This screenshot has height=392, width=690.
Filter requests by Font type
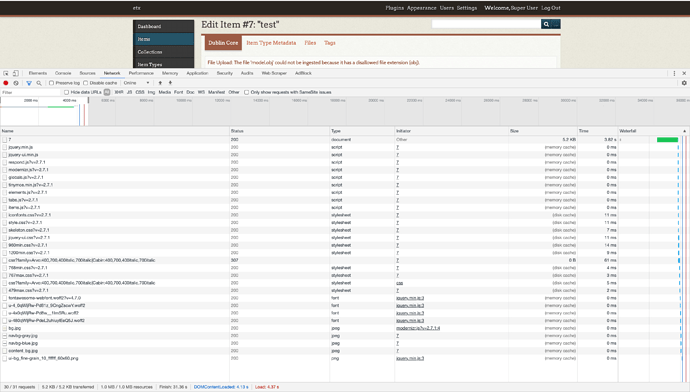point(178,92)
